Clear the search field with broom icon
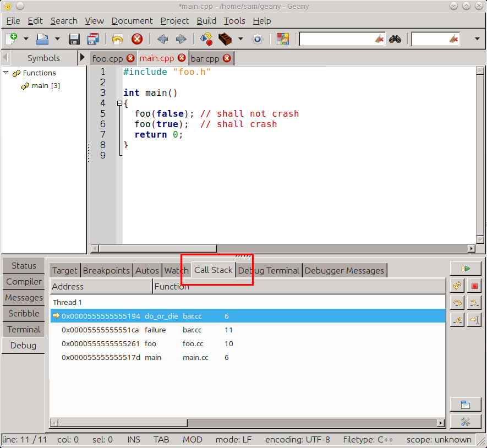Image resolution: width=487 pixels, height=448 pixels. click(379, 39)
